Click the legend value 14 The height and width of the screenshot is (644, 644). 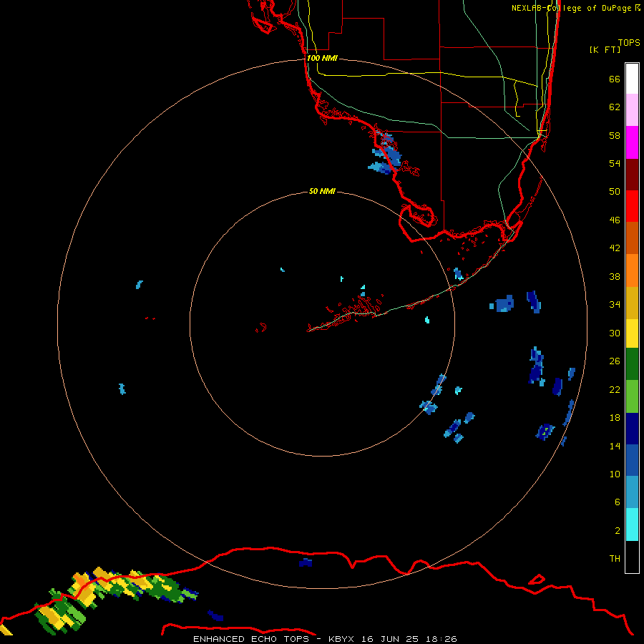pos(615,446)
